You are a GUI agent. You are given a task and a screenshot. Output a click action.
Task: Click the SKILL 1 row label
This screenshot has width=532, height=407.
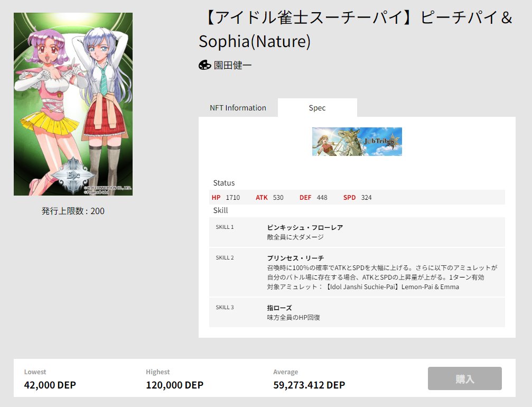(x=225, y=227)
